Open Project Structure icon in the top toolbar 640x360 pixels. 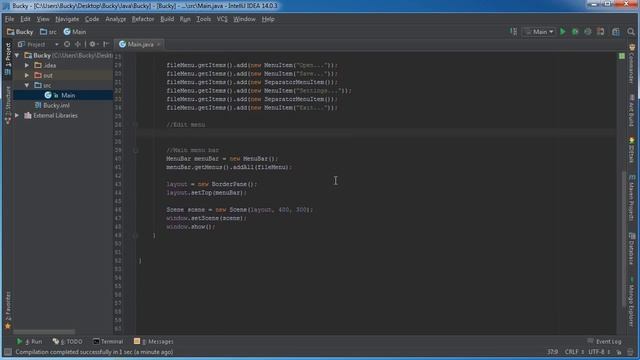[616, 31]
